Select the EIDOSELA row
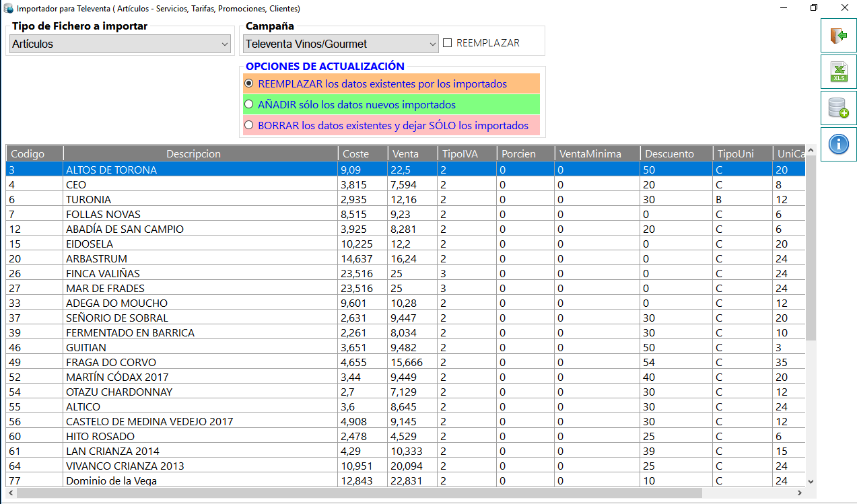The height and width of the screenshot is (504, 857). pyautogui.click(x=406, y=244)
